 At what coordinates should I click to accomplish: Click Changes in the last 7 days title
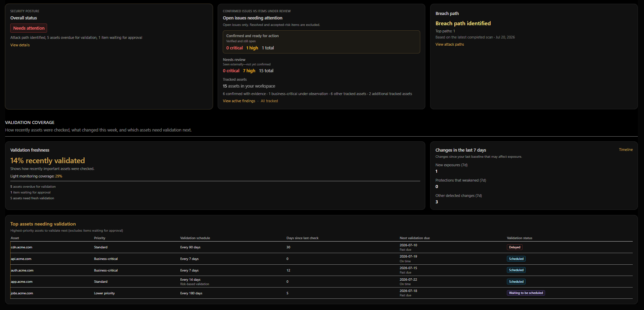click(x=460, y=150)
